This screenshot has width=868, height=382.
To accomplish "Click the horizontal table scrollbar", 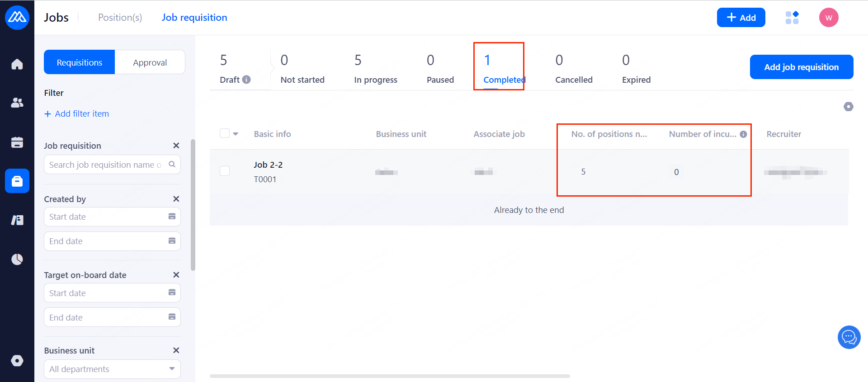I will (x=389, y=376).
